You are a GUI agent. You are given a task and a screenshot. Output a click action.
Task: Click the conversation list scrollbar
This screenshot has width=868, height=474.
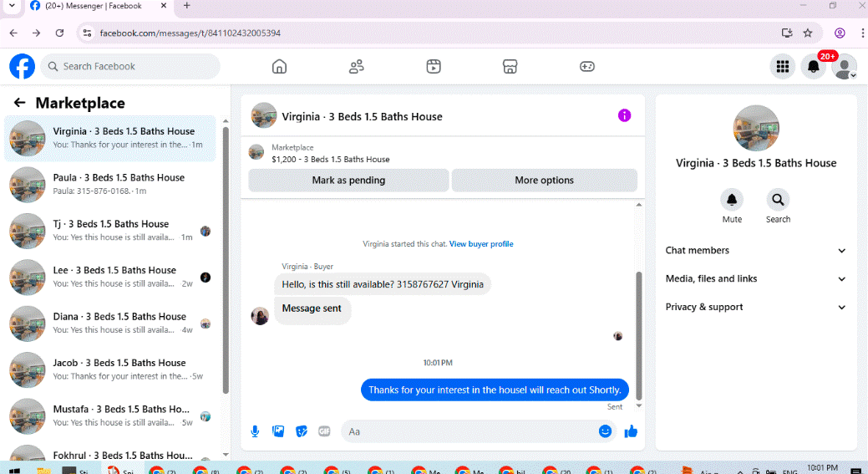226,260
